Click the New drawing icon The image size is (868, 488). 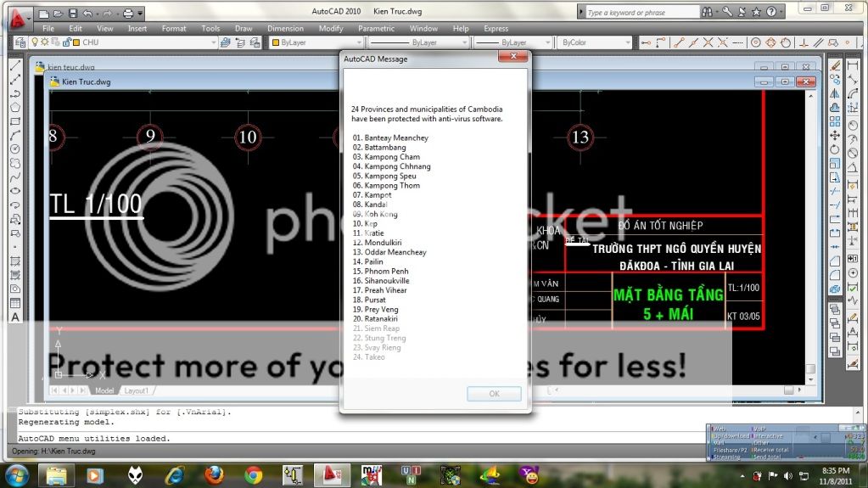click(x=44, y=13)
